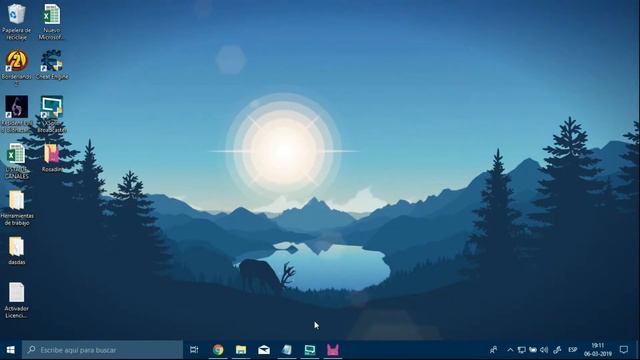Select the Cheat Engine desktop shortcut
The width and height of the screenshot is (640, 360).
tap(51, 65)
